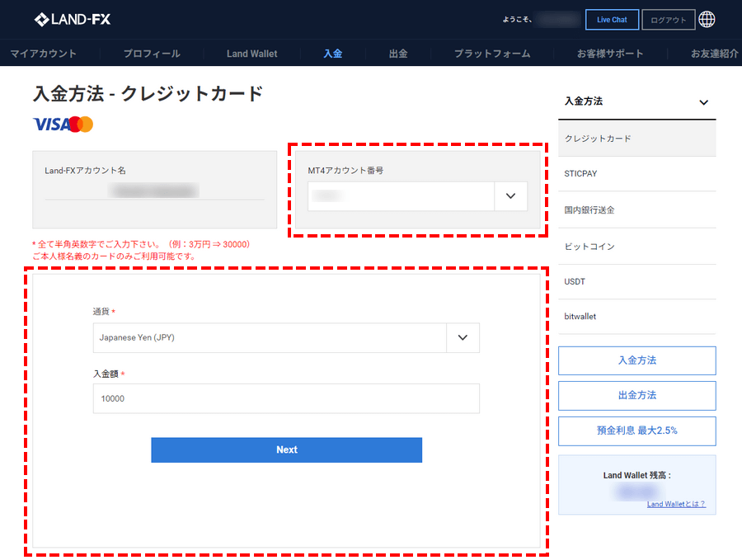Image resolution: width=742 pixels, height=560 pixels.
Task: Open the お友達紹介 menu
Action: pyautogui.click(x=715, y=54)
